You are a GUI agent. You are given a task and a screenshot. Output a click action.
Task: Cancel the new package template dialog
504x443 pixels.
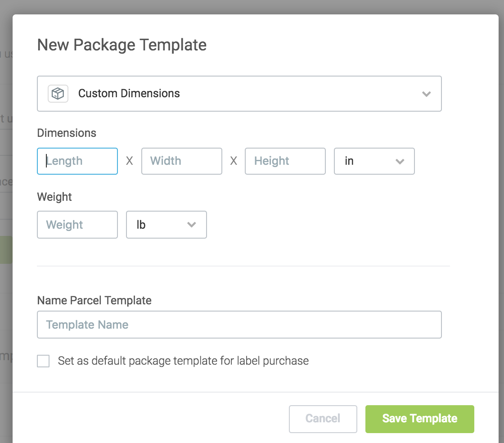[323, 419]
